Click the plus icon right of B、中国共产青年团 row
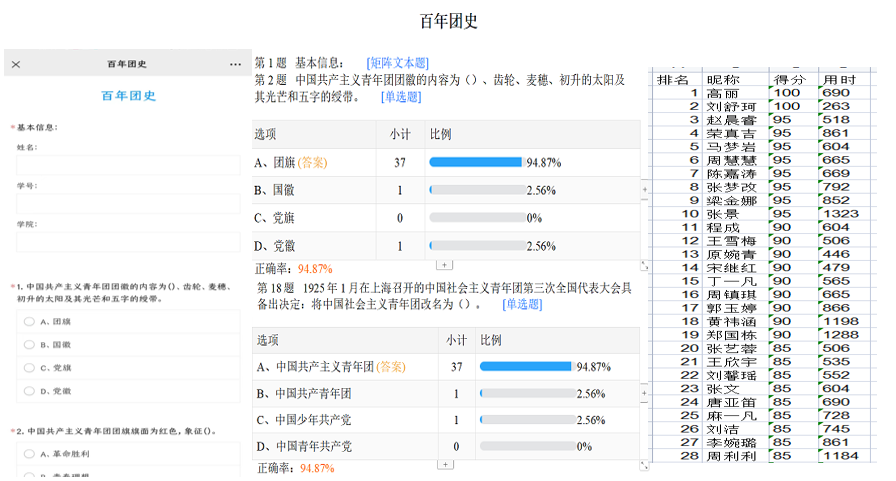 pyautogui.click(x=645, y=393)
